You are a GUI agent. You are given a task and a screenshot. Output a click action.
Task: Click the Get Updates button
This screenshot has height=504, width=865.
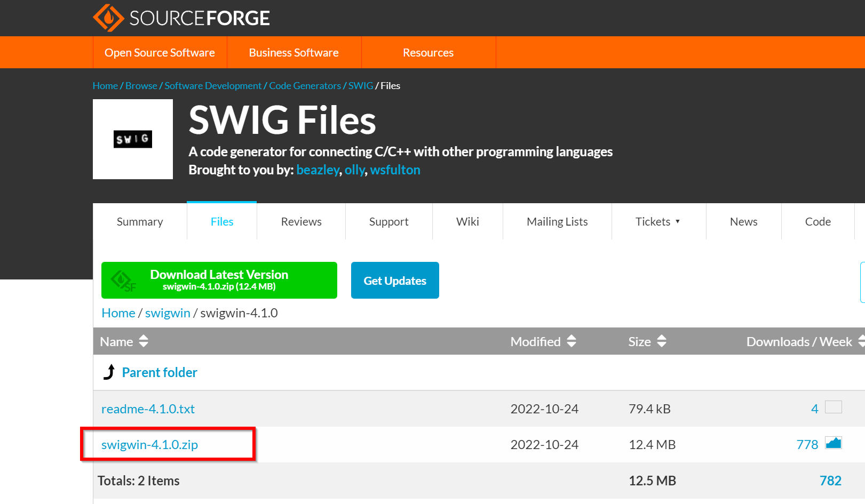[395, 281]
